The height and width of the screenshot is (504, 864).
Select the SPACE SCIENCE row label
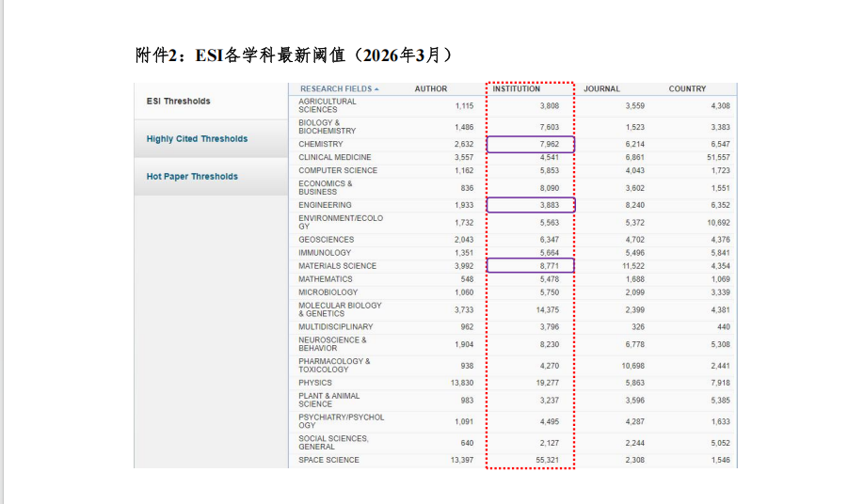click(328, 461)
